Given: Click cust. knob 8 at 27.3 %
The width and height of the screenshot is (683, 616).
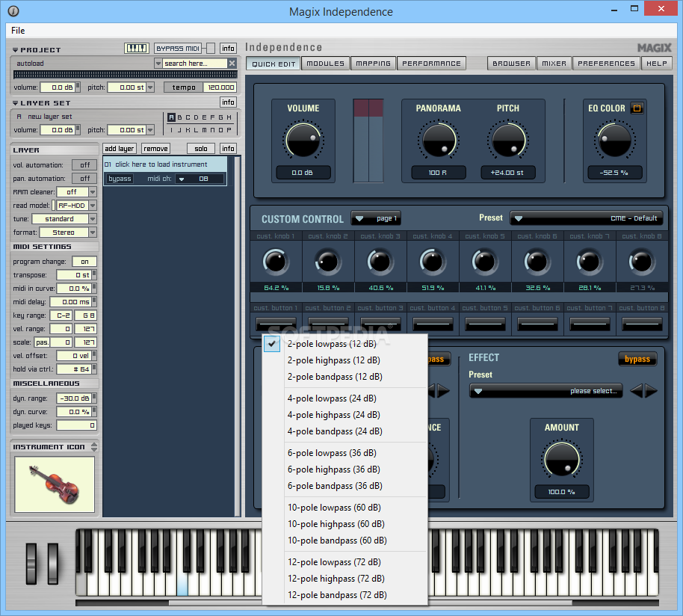Looking at the screenshot, I should point(642,262).
